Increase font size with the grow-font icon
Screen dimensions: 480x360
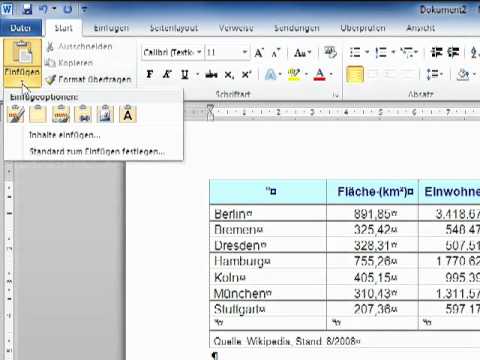[259, 53]
